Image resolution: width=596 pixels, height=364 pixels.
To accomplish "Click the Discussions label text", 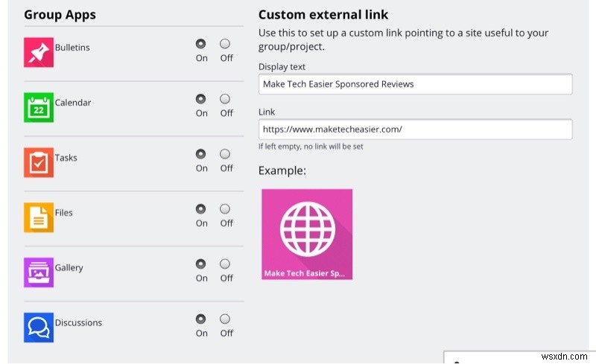I will tap(78, 322).
